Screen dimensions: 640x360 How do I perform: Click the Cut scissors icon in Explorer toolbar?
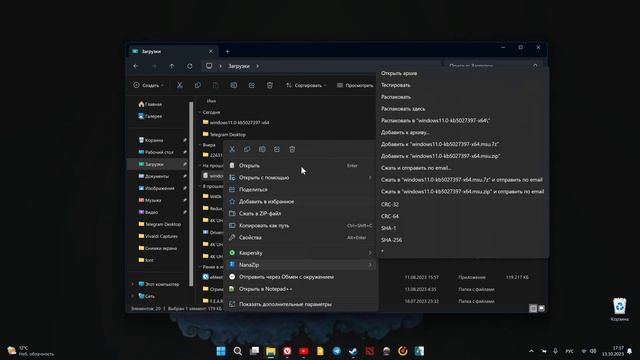180,85
